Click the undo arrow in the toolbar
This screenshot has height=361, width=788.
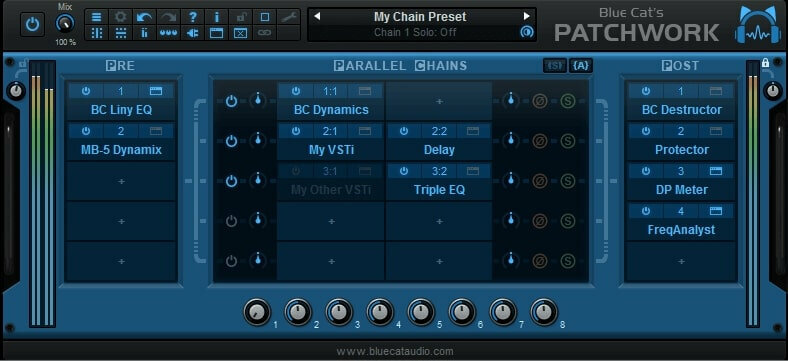144,17
